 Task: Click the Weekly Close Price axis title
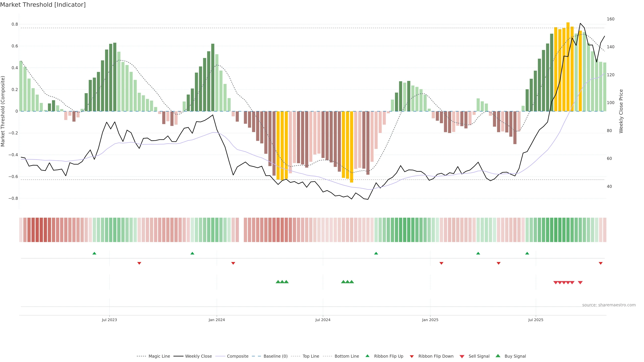pyautogui.click(x=621, y=111)
